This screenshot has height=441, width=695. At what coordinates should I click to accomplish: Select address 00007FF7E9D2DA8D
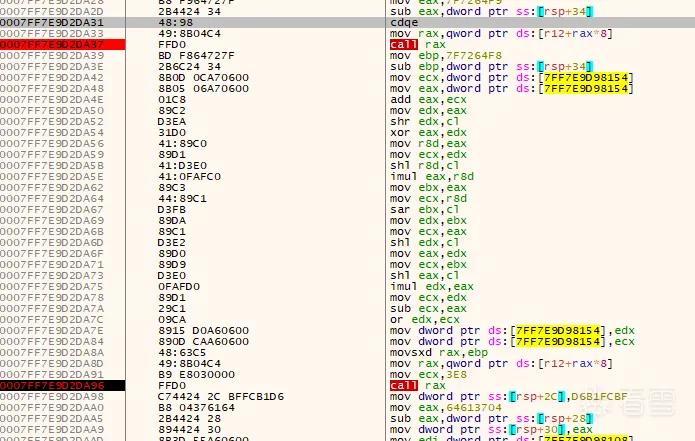52,363
